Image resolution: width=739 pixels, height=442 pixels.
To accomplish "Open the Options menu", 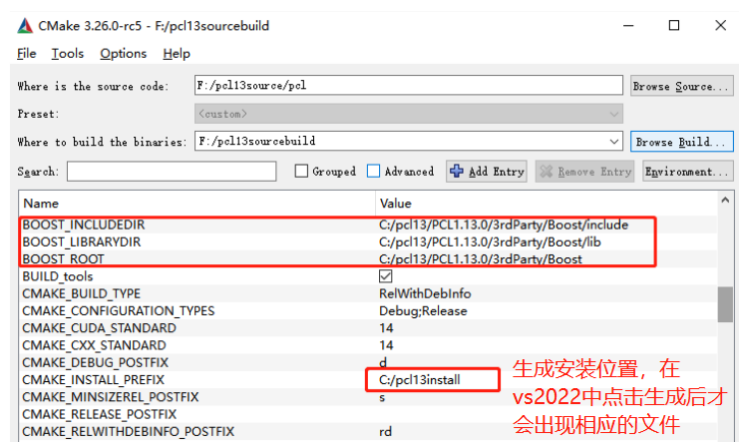I will 123,54.
